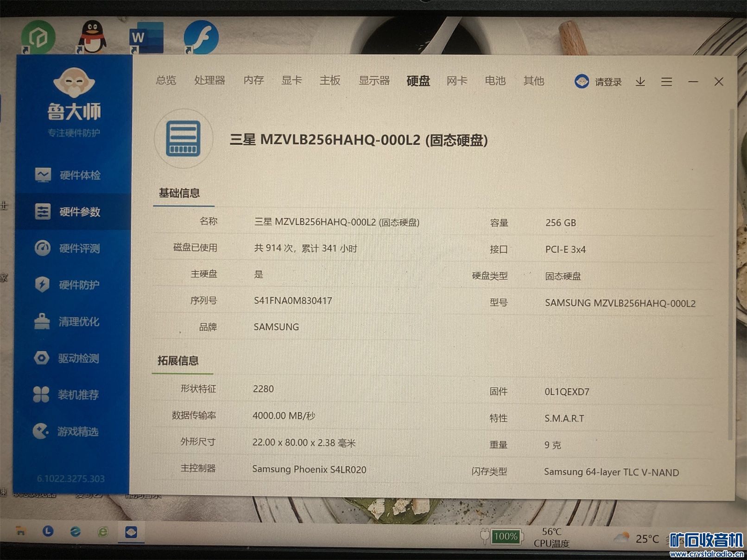Click the capacity value 256 GB
This screenshot has width=747, height=560.
tap(561, 223)
